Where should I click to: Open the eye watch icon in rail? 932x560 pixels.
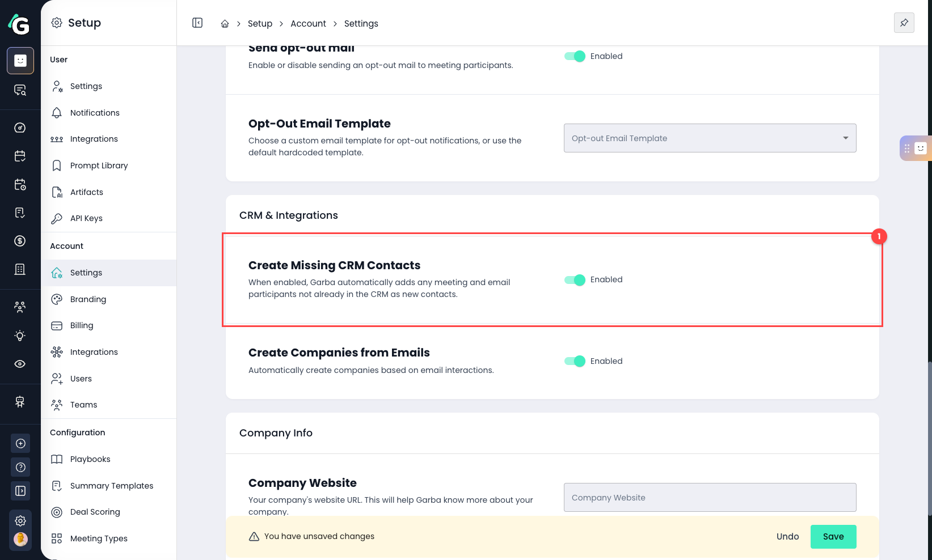(20, 364)
